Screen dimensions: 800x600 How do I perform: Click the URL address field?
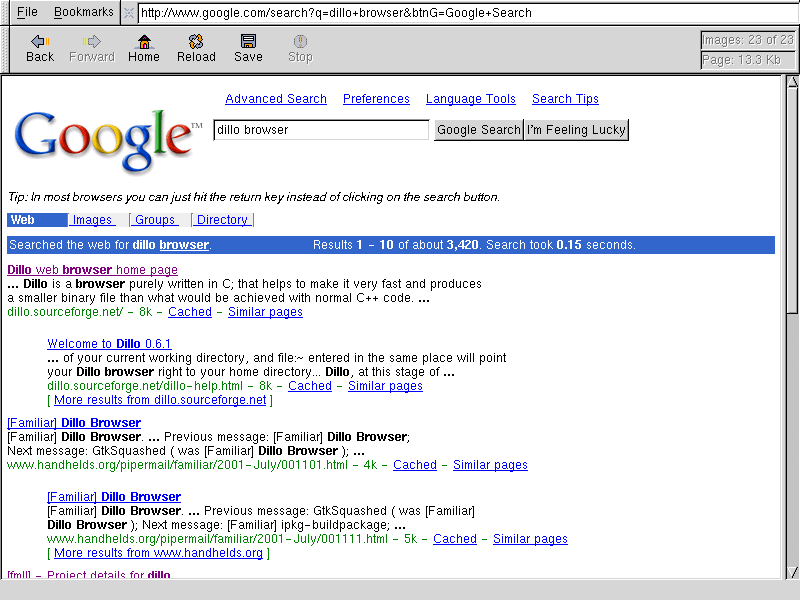click(468, 13)
